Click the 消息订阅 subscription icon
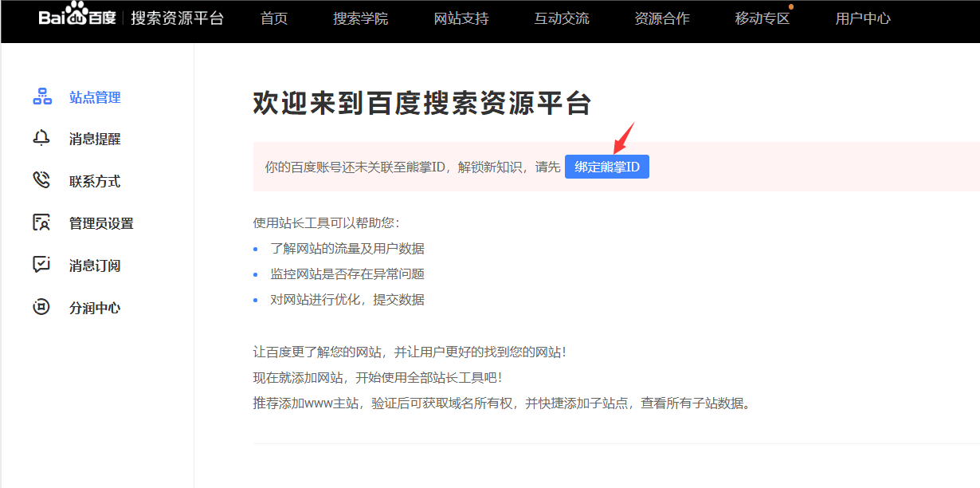This screenshot has height=488, width=980. (41, 265)
